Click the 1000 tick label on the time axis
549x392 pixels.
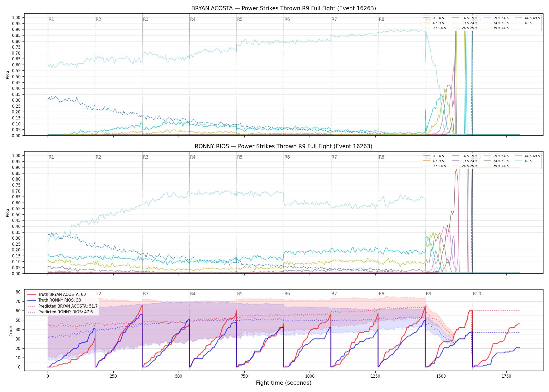[310, 376]
